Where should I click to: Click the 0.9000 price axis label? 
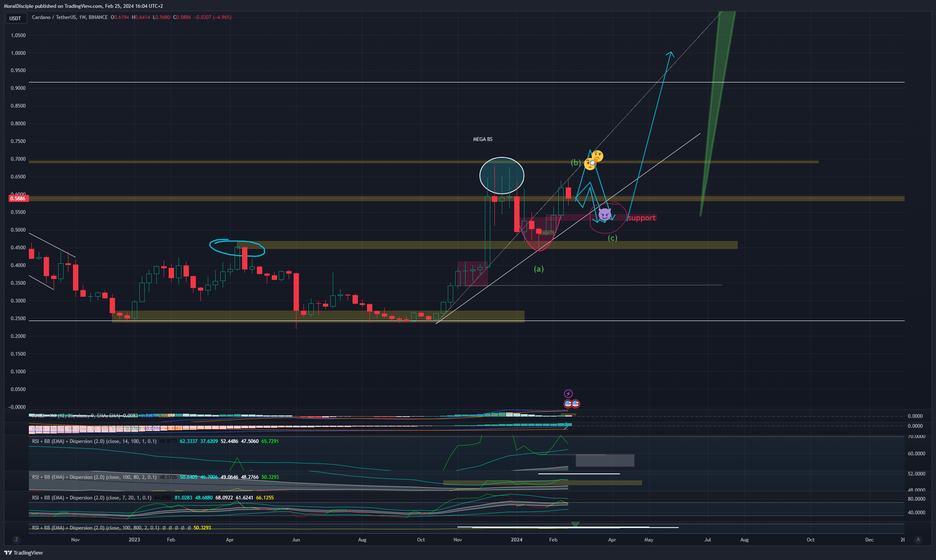point(18,88)
